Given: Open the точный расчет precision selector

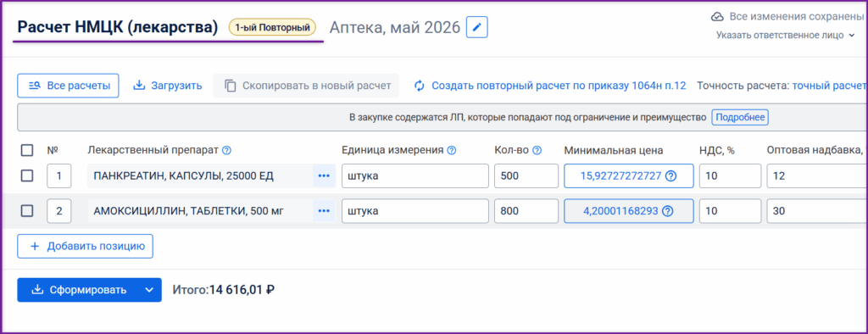Looking at the screenshot, I should point(829,86).
